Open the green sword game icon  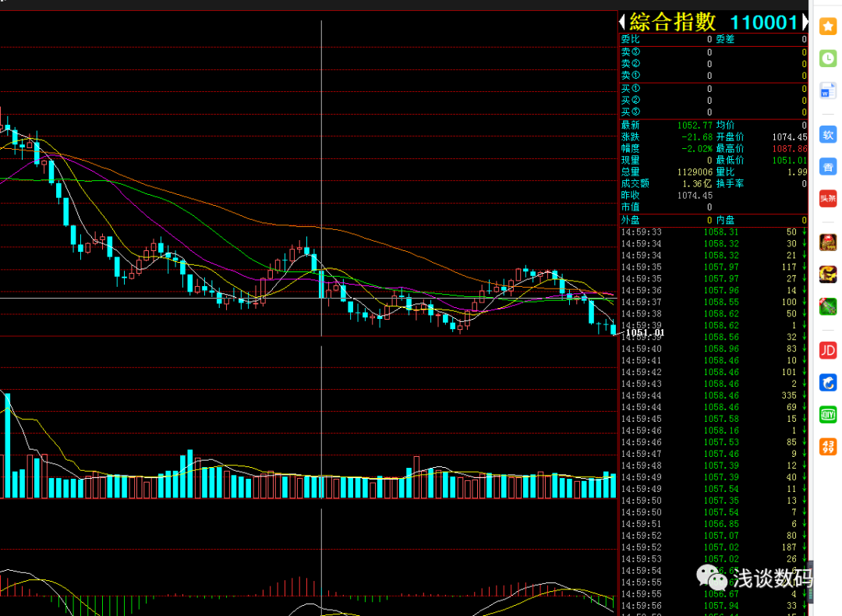827,307
